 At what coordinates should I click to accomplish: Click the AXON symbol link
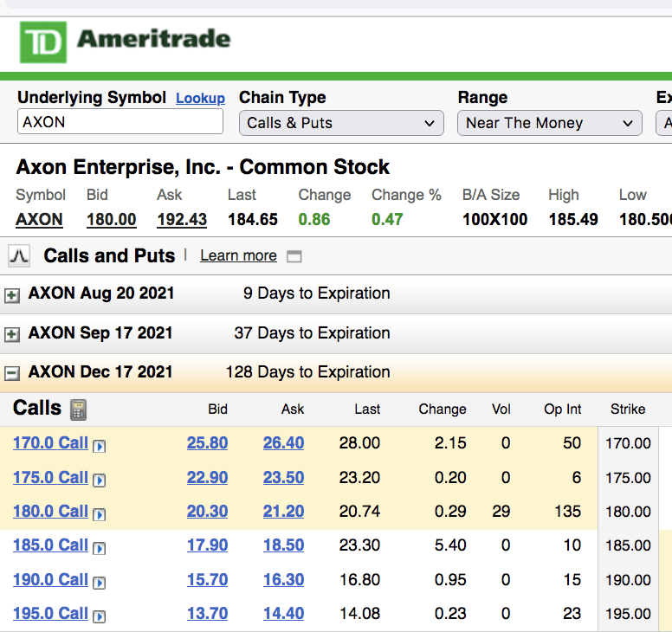tap(39, 219)
